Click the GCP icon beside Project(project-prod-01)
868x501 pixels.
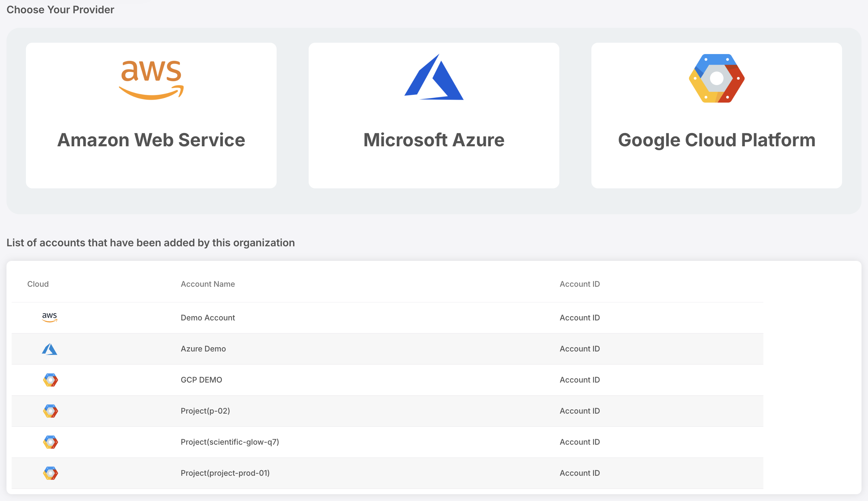(x=50, y=473)
